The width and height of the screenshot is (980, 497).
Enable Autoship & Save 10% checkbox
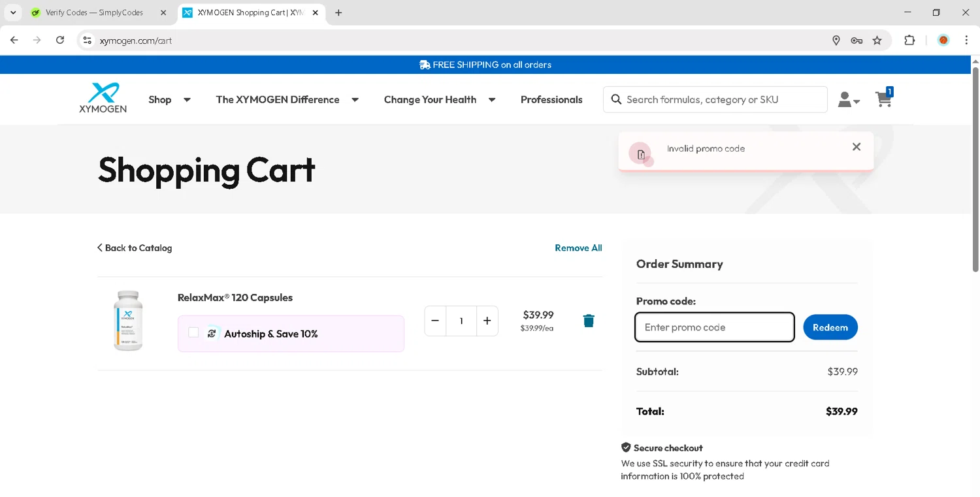click(193, 332)
